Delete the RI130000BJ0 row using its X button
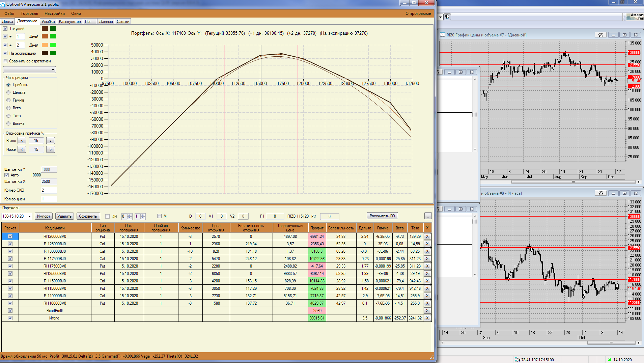Image resolution: width=644 pixels, height=363 pixels. (427, 251)
